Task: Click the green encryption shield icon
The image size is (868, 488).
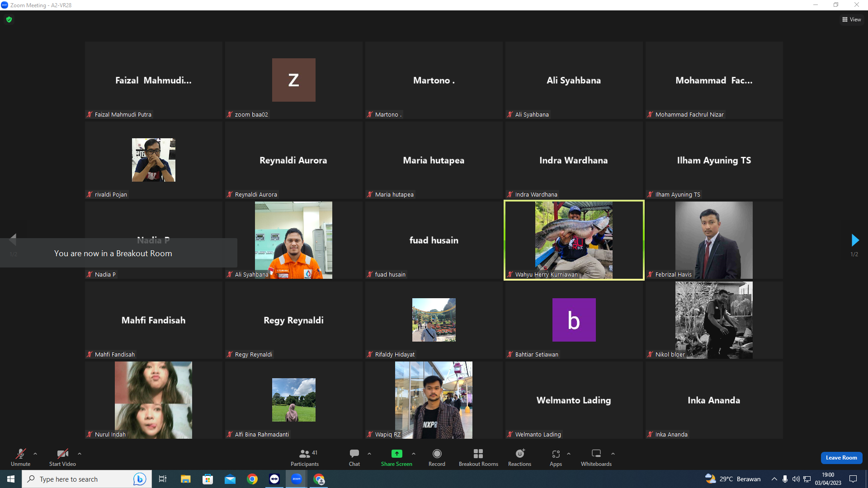Action: (x=9, y=19)
